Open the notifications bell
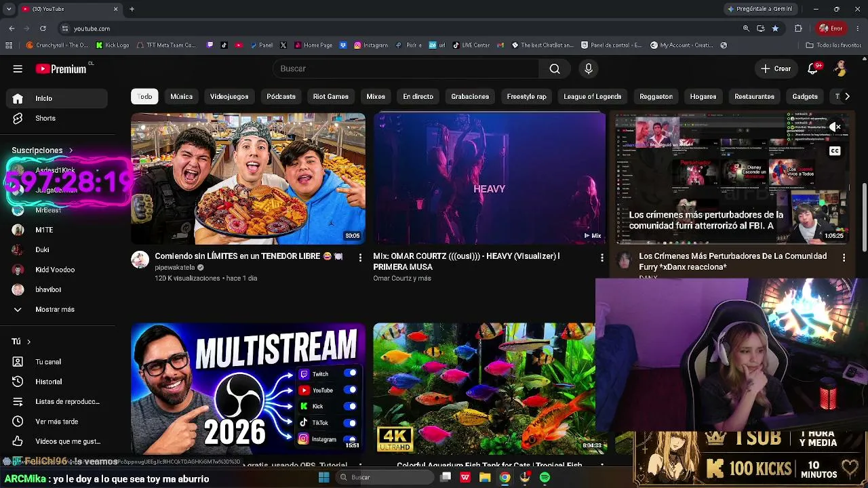Screen dimensions: 868x488 pyautogui.click(x=813, y=68)
